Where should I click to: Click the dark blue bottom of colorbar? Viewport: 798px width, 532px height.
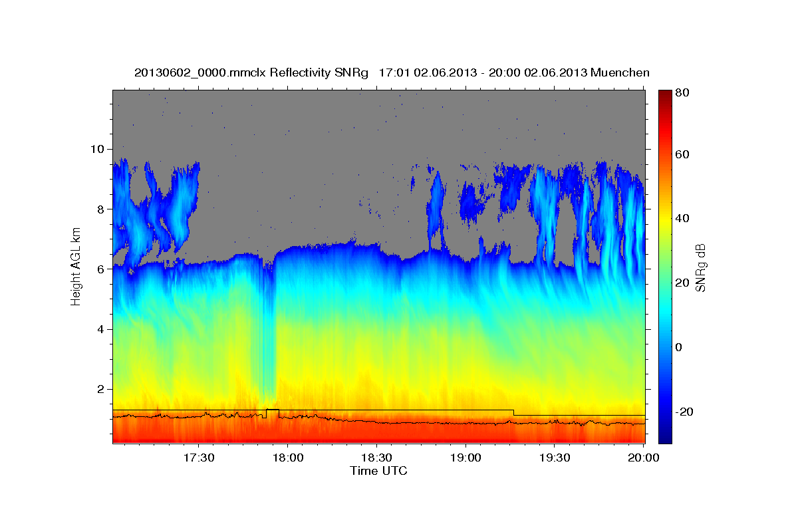664,436
